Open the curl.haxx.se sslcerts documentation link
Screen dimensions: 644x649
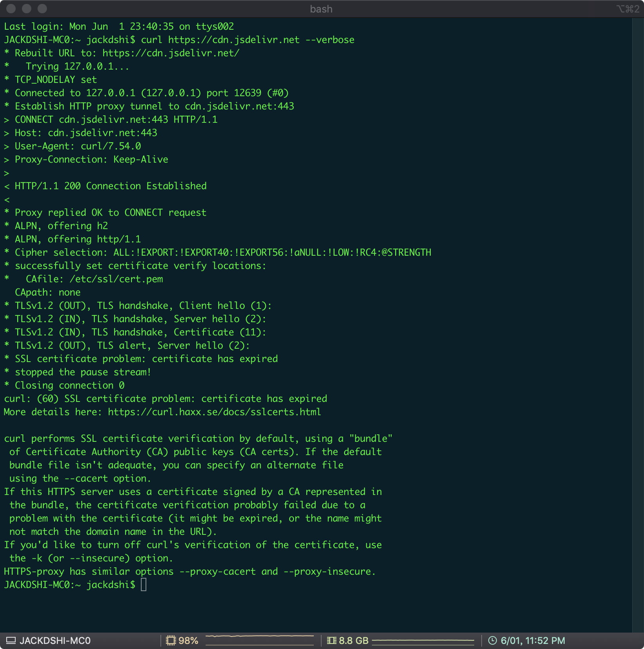214,412
